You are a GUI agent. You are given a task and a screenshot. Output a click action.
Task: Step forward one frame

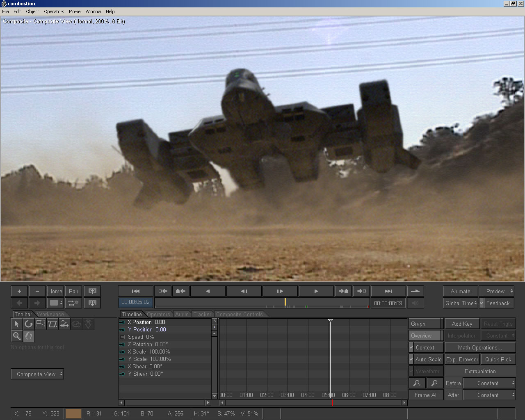(280, 291)
